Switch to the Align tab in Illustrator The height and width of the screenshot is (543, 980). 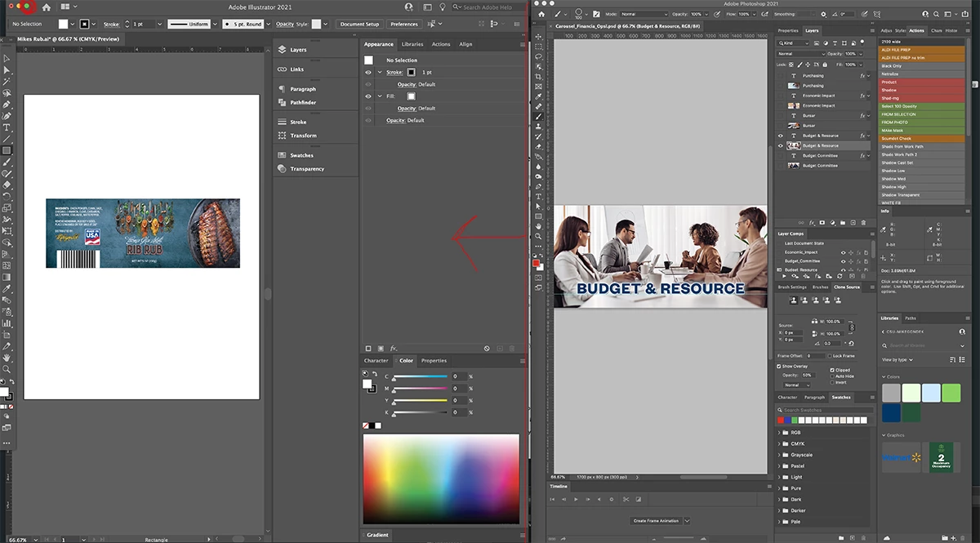click(465, 44)
